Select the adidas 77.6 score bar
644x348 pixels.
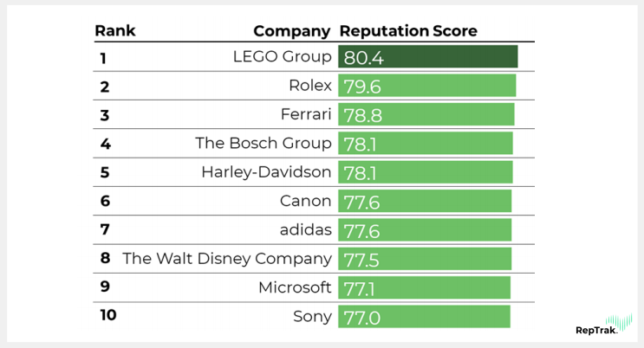pos(424,229)
